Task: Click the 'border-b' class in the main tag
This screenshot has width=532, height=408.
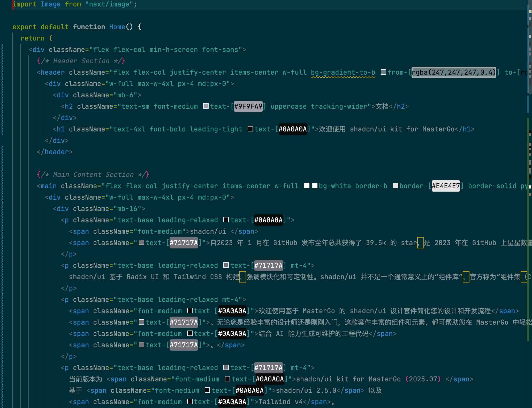Action: click(x=371, y=186)
